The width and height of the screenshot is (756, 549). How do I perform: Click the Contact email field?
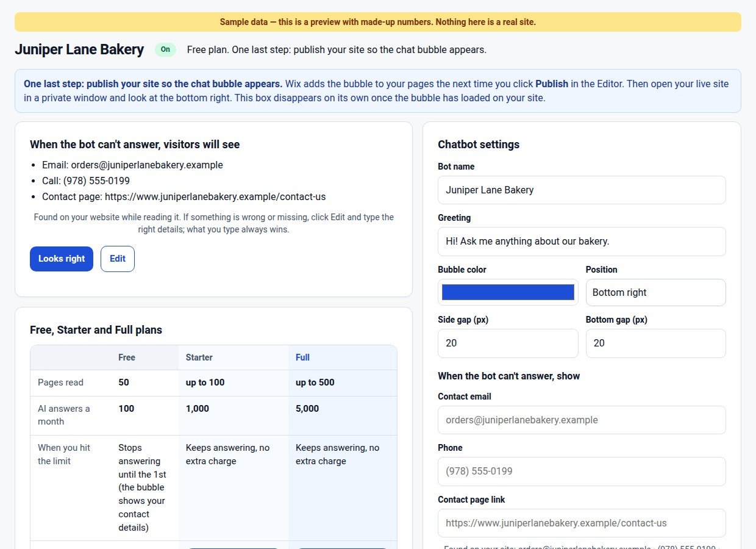[x=582, y=420]
